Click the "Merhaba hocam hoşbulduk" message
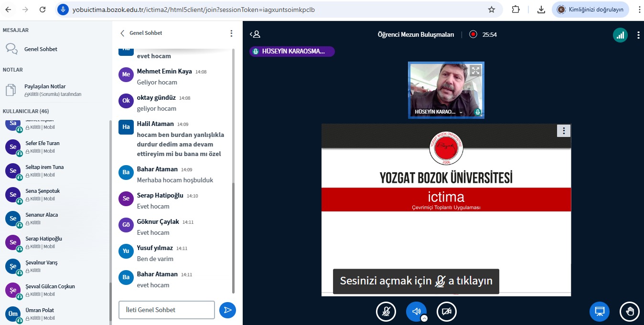Viewport: 644px width, 325px height. 175,180
